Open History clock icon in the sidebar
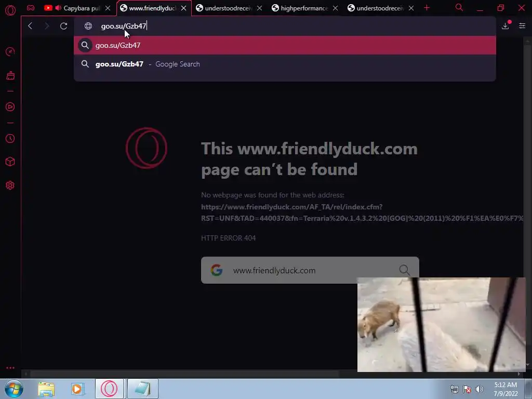This screenshot has height=399, width=532. (10, 138)
